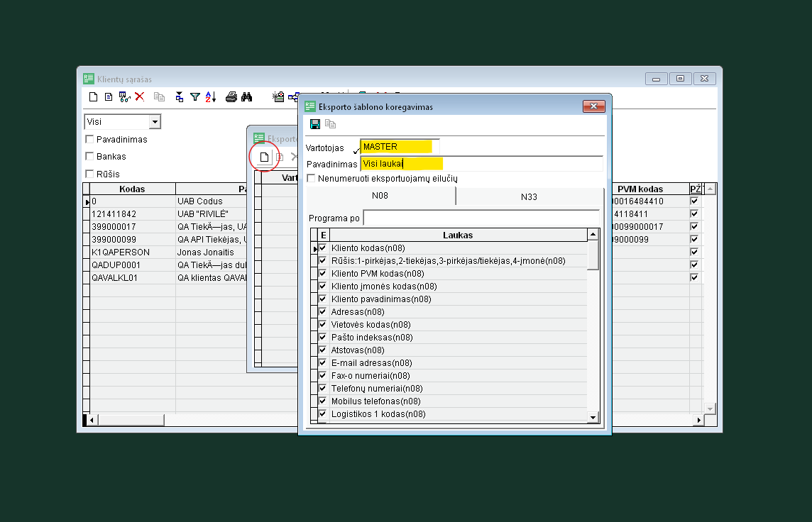Save the export template with the diskette icon
Viewport: 812px width, 522px height.
pyautogui.click(x=315, y=124)
